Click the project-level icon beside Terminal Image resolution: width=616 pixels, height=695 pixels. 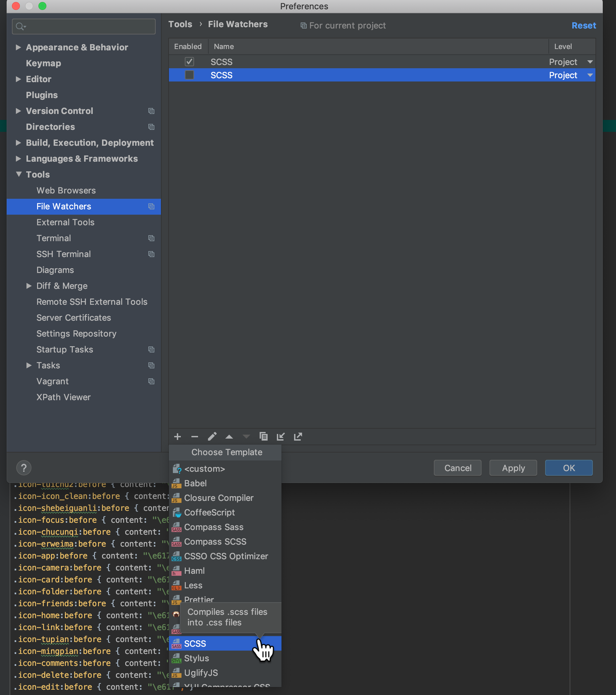pyautogui.click(x=151, y=238)
